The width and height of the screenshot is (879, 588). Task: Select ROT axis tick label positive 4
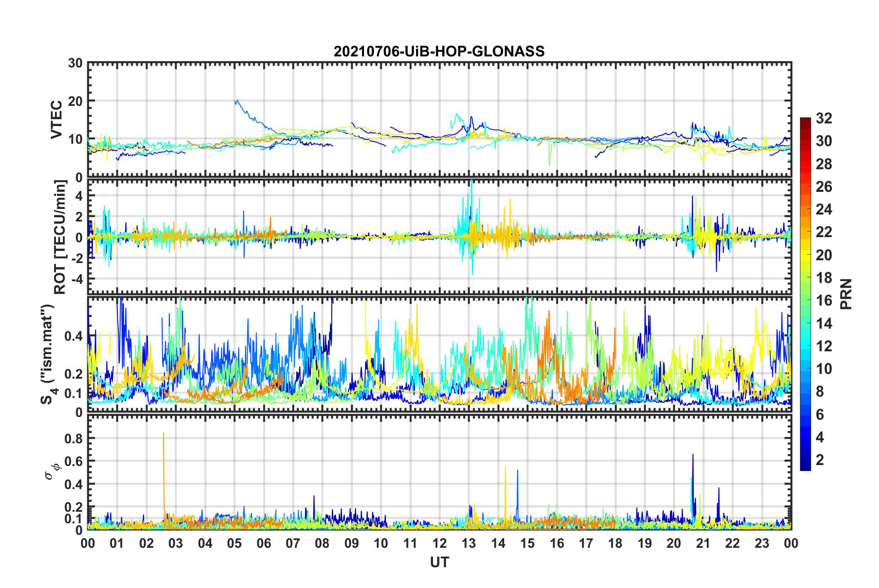[79, 196]
